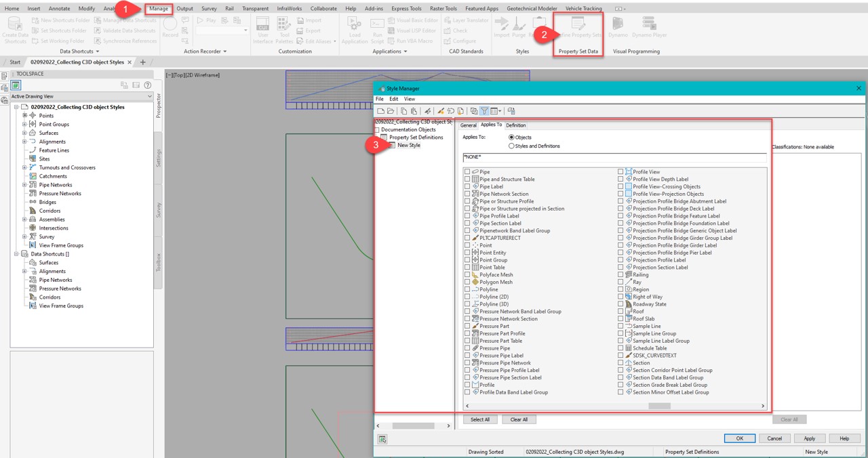Click the Purge styles ribbon icon
Screen dimensions: 868x458
[x=519, y=27]
